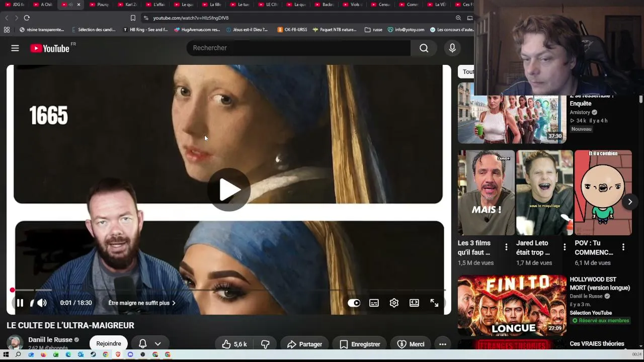Show more shorts with the next arrow
The height and width of the screenshot is (362, 644).
(x=630, y=202)
